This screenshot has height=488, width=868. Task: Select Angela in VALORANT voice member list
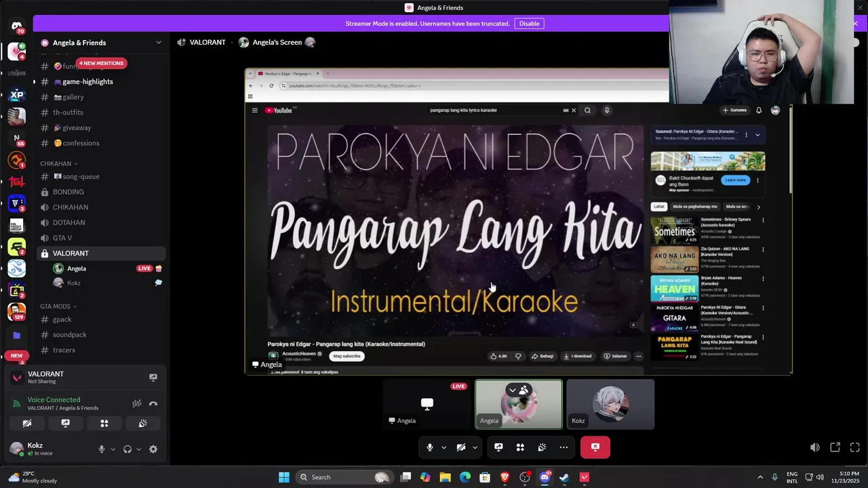[107, 268]
